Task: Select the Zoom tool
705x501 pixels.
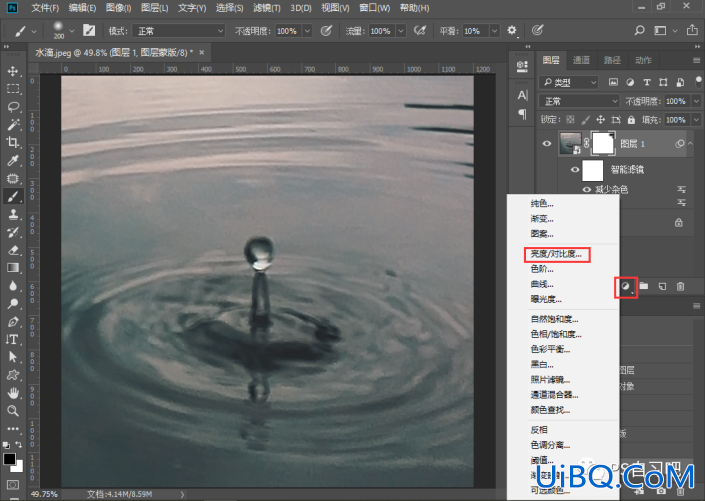Action: [x=13, y=411]
